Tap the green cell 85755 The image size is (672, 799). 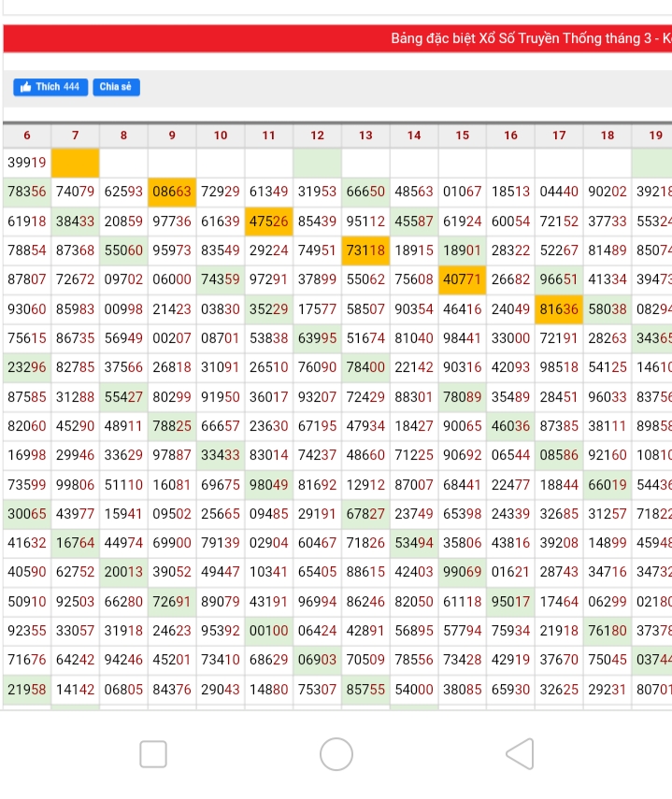365,689
